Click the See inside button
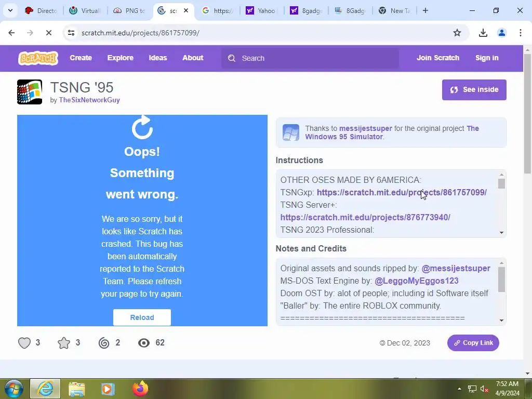532x399 pixels. coord(474,89)
